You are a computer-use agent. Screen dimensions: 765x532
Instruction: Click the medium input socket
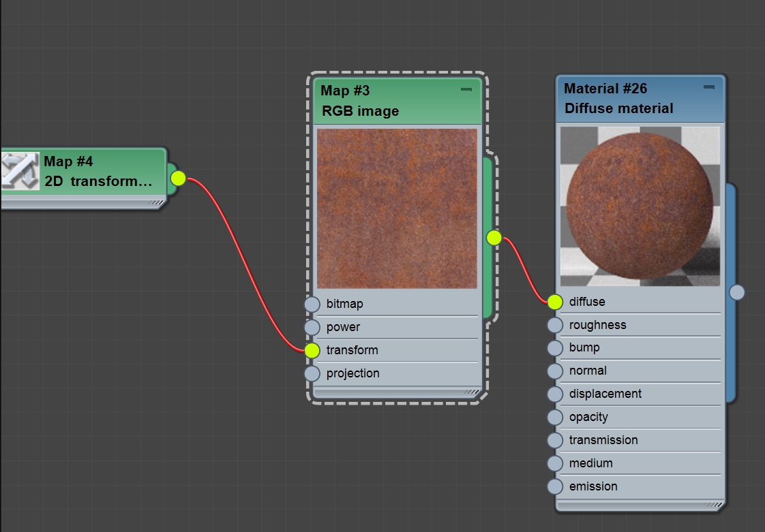point(555,463)
